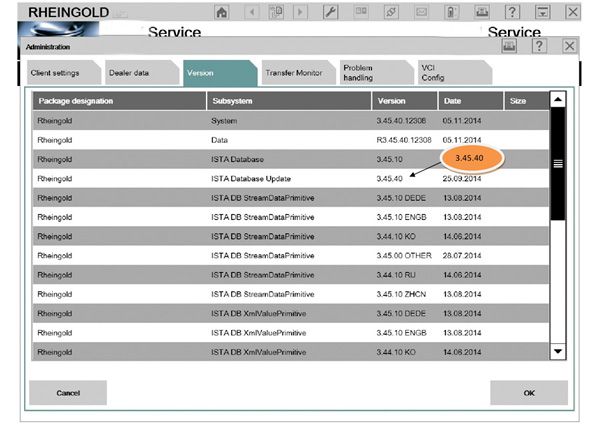
Task: Confirm with the OK button
Action: pyautogui.click(x=528, y=393)
